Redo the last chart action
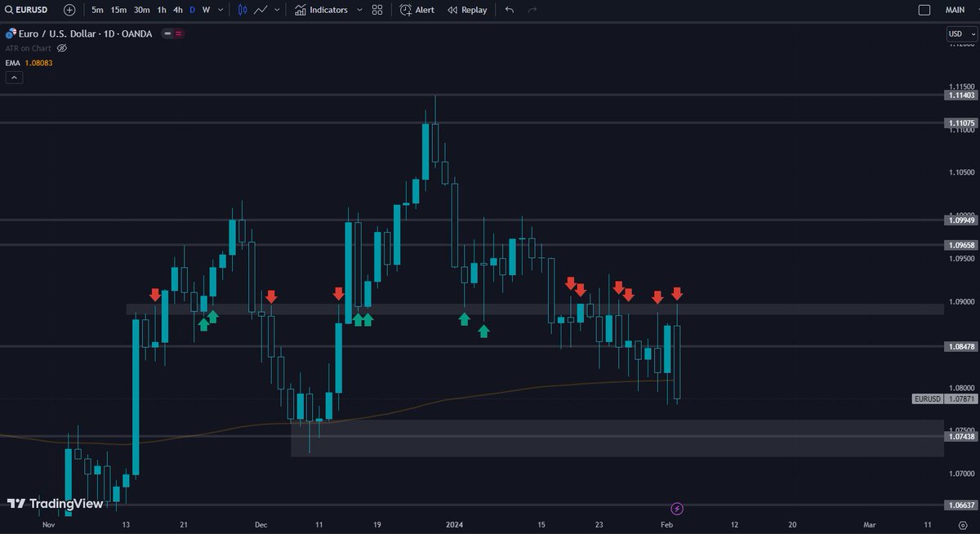Viewport: 980px width, 534px height. coord(533,10)
